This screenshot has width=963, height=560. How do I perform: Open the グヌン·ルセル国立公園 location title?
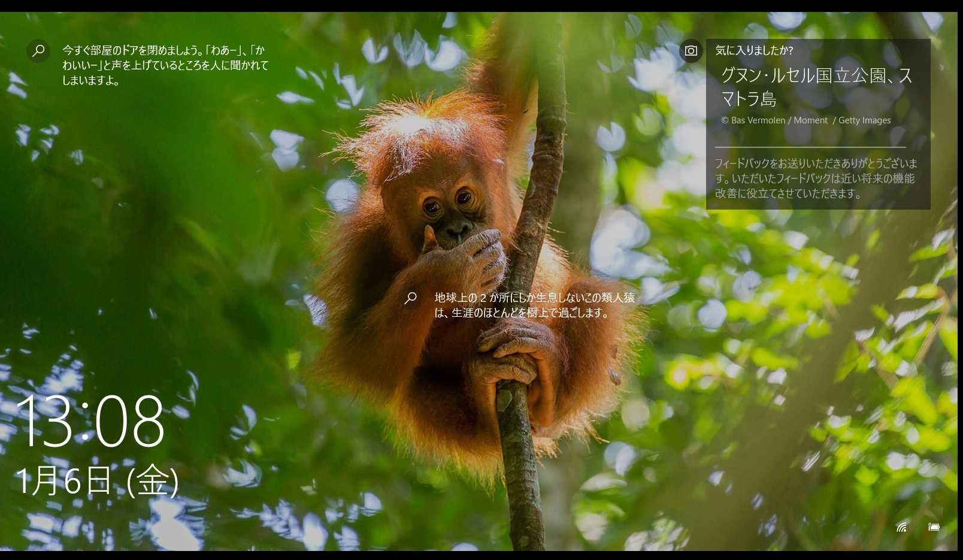click(816, 86)
